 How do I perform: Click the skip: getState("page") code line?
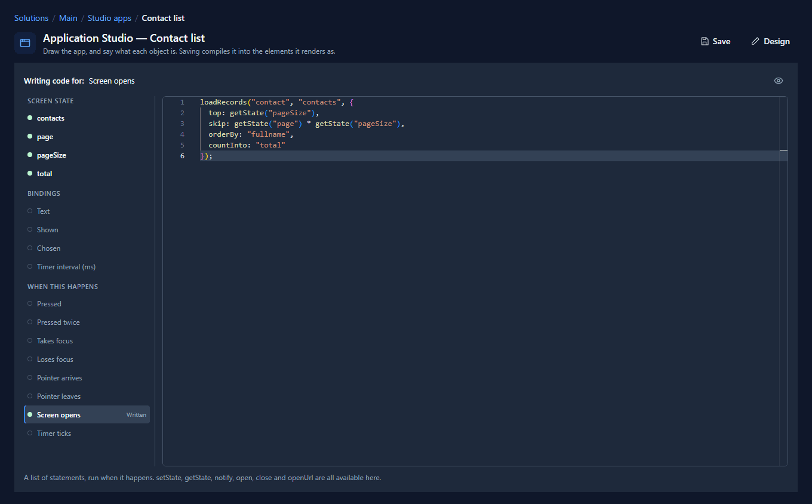(x=306, y=124)
